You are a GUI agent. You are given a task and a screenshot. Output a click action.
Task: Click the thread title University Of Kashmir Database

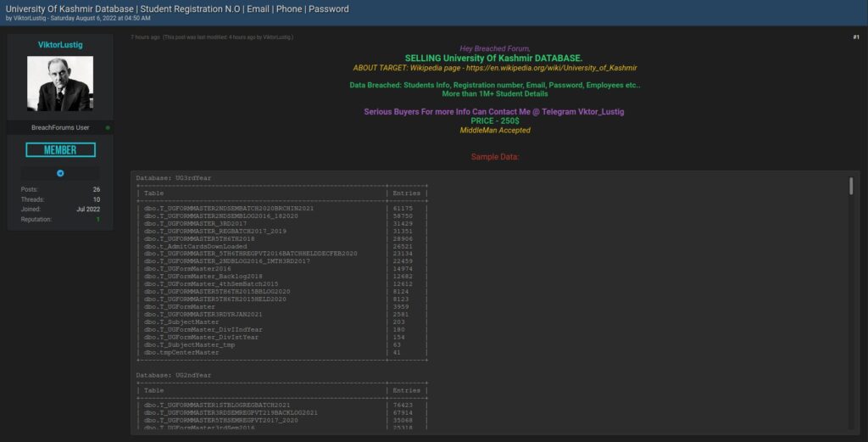click(x=177, y=8)
